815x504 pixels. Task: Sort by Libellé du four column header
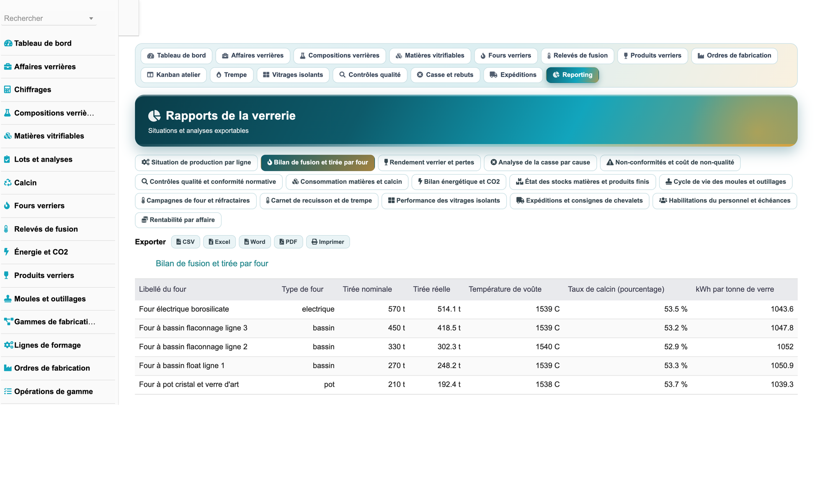point(162,289)
